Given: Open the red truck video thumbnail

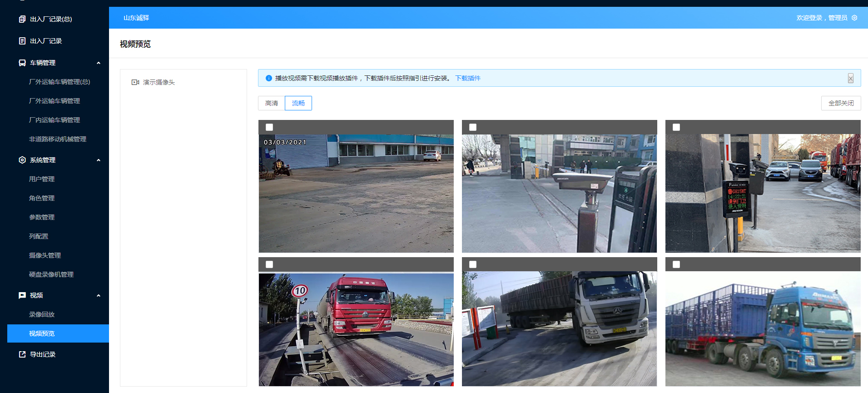Looking at the screenshot, I should click(x=356, y=329).
